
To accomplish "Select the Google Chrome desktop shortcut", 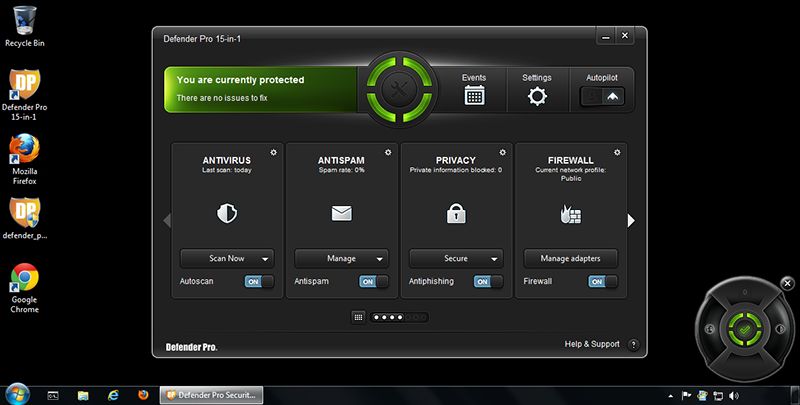I will (x=24, y=288).
